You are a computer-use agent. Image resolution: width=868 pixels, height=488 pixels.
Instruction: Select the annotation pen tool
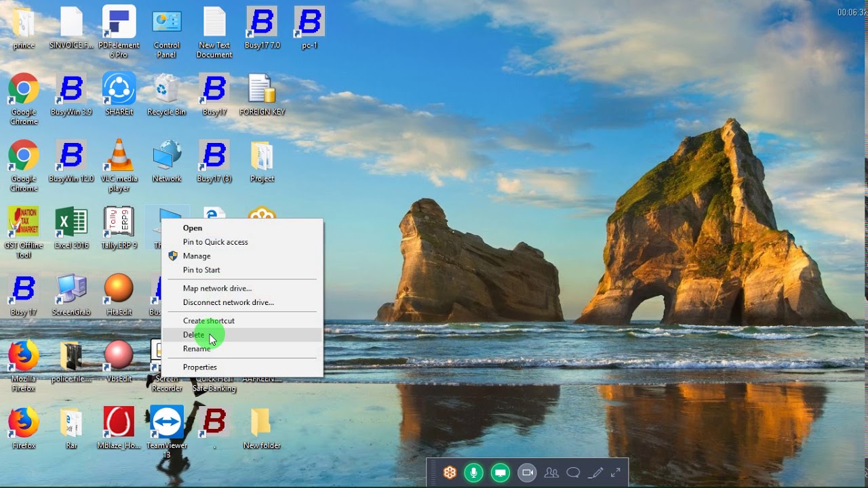(x=597, y=472)
